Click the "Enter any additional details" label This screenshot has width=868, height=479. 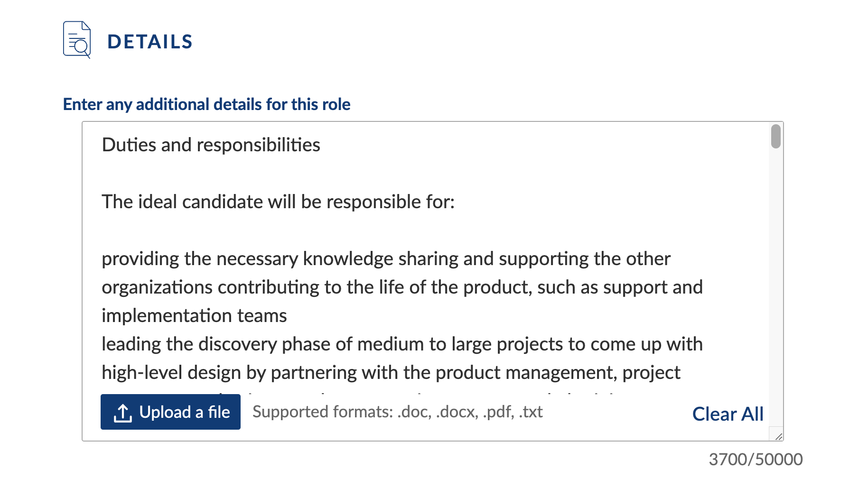tap(206, 104)
